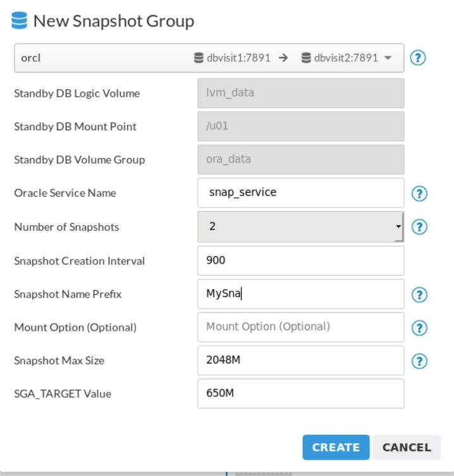The width and height of the screenshot is (454, 476).
Task: Select the orcl configuration combo box
Action: pos(209,58)
